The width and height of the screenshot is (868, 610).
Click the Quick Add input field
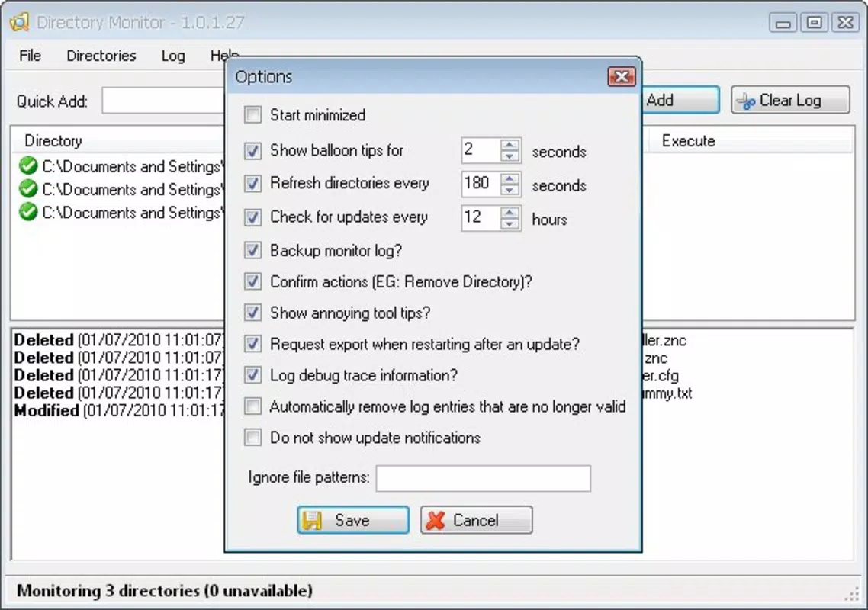click(x=163, y=101)
